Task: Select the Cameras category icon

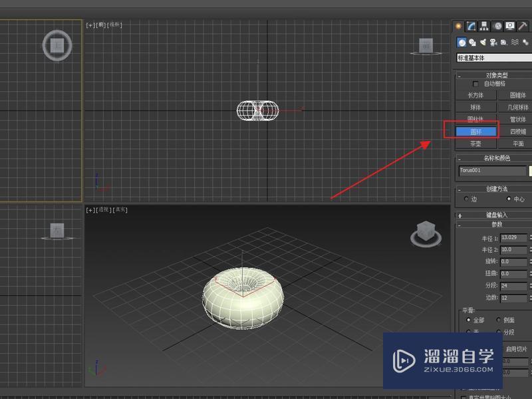Action: [x=493, y=43]
